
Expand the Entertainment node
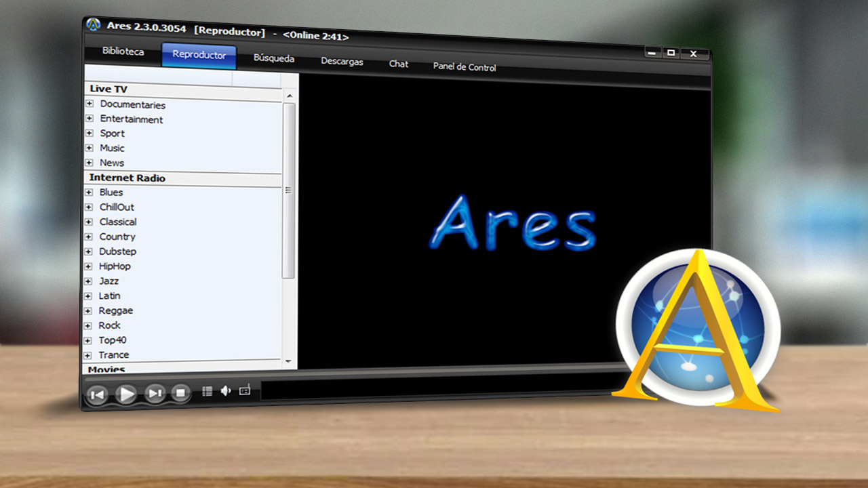(x=90, y=119)
